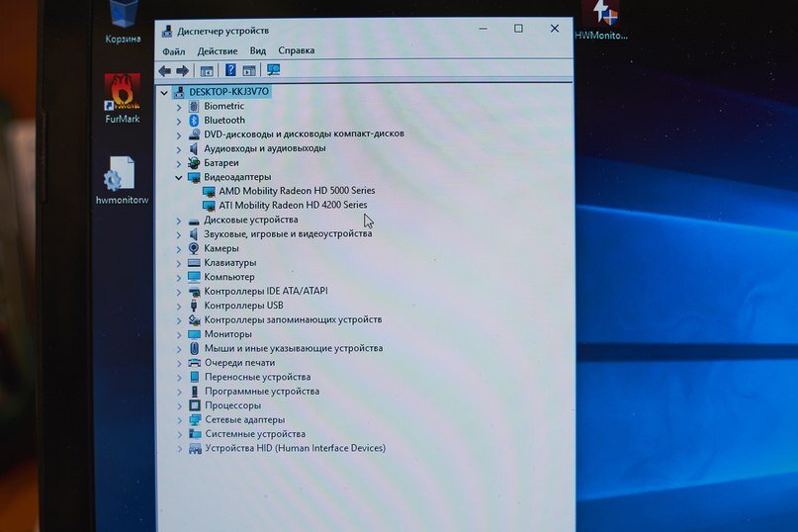Click the Сетевые адаптеры network icon
This screenshot has width=798, height=532.
coord(195,420)
